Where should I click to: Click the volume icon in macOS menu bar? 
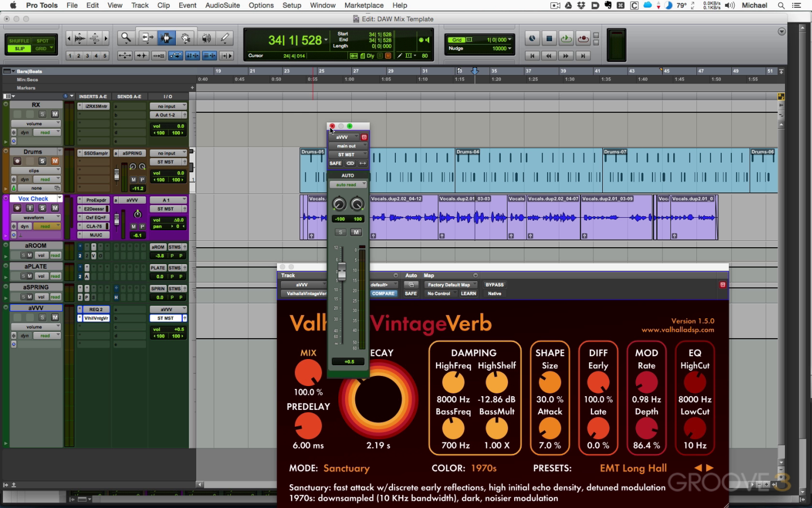click(x=730, y=5)
